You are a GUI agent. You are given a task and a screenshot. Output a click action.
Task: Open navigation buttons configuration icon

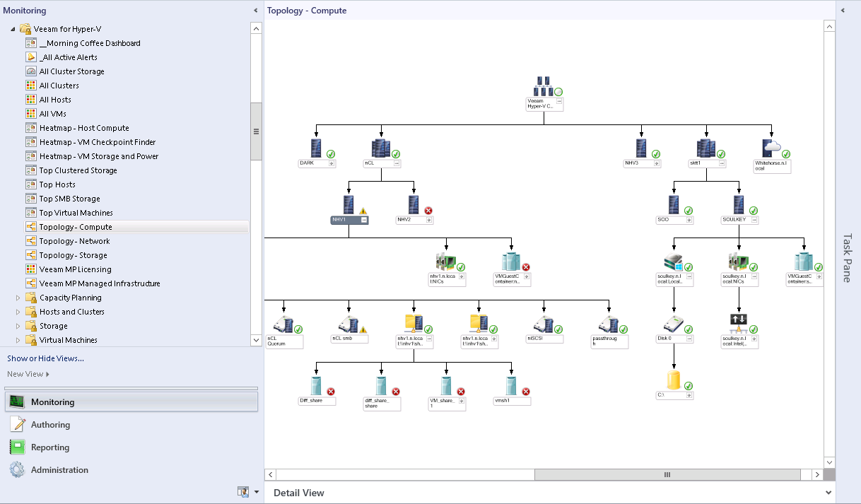click(242, 491)
